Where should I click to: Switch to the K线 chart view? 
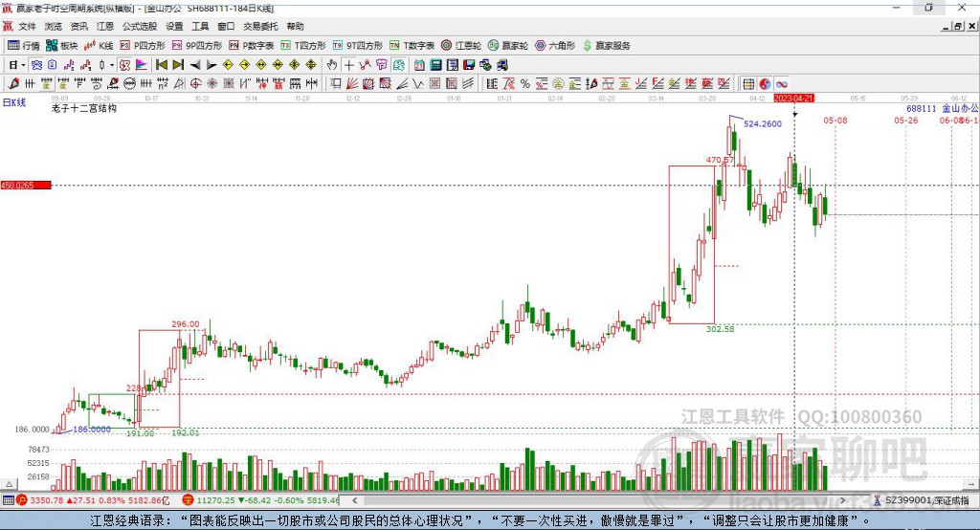pyautogui.click(x=99, y=46)
